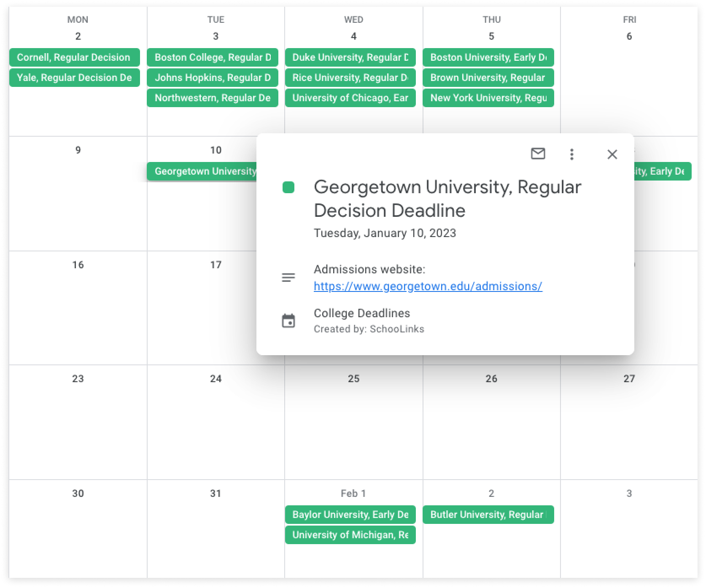Viewport: 706px width, 588px height.
Task: Click the date number 16 on the calendar
Action: [x=78, y=264]
